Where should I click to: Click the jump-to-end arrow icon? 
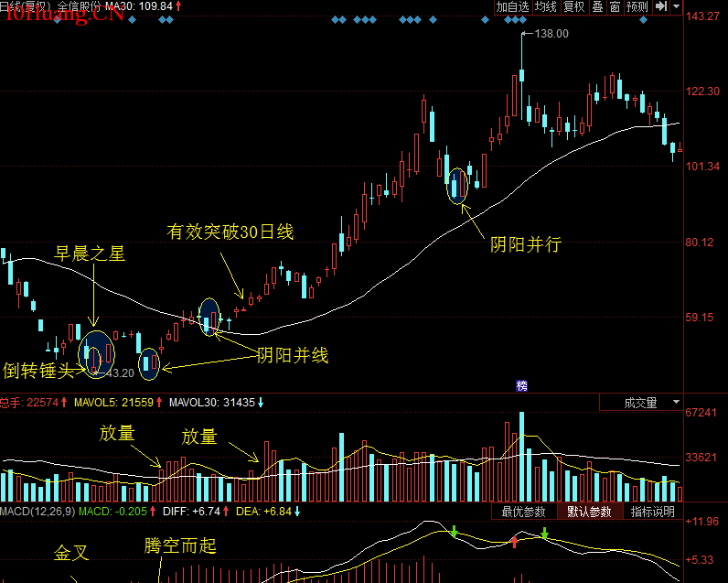coord(660,7)
